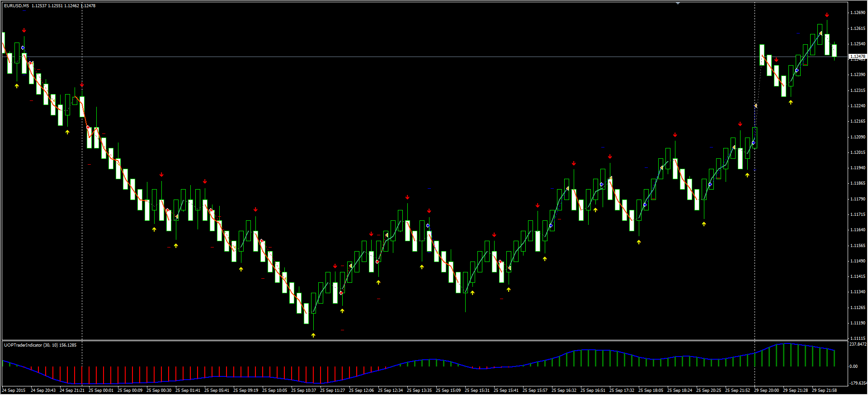This screenshot has height=395, width=868.
Task: Click indicator scale value 237.8472
Action: click(858, 344)
